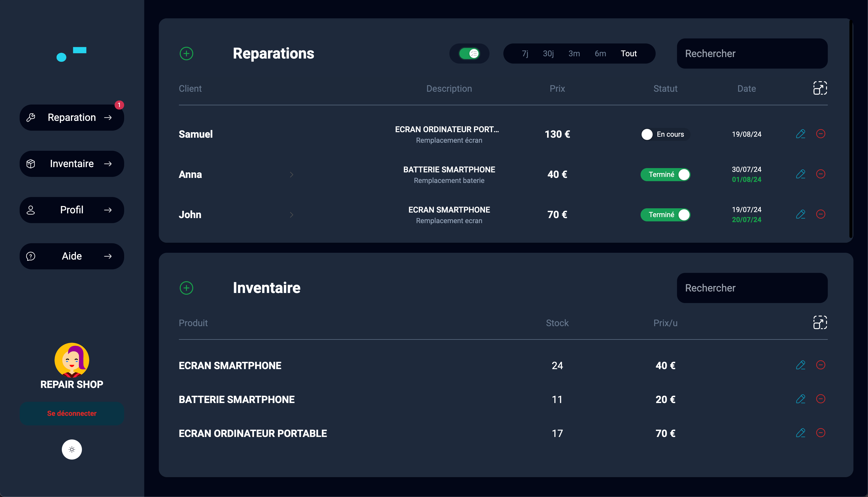Viewport: 868px width, 497px height.
Task: Toggle Samuel's En cours status switch
Action: click(x=665, y=134)
